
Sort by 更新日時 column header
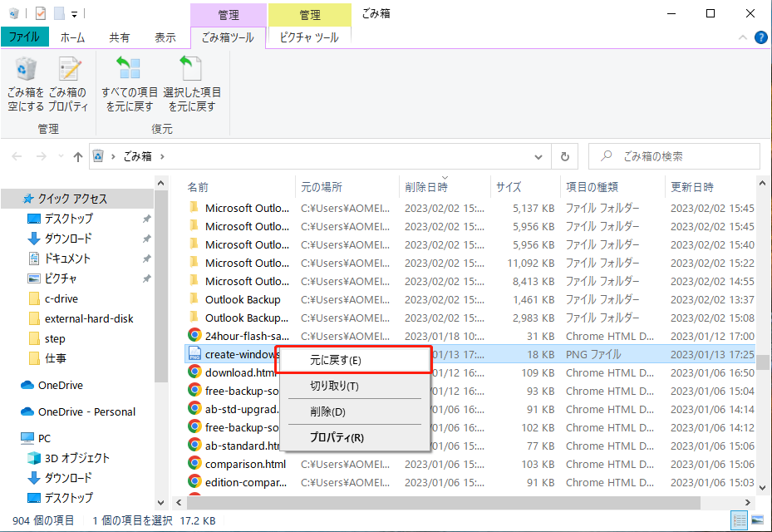click(x=709, y=187)
